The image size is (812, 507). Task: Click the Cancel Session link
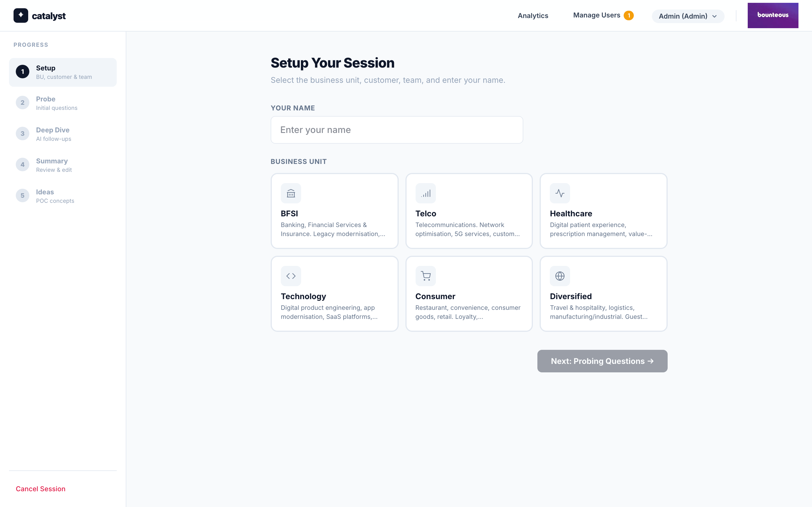[x=41, y=489]
